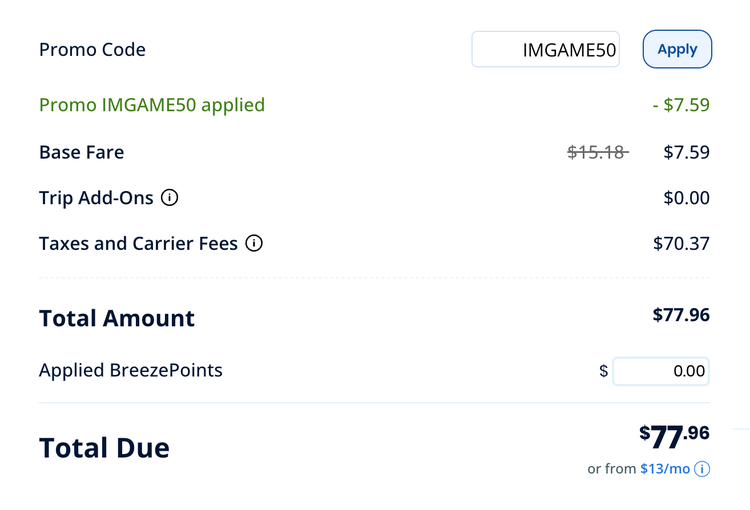The height and width of the screenshot is (510, 750).
Task: Click the Applied BreezePoints amount field
Action: point(660,371)
